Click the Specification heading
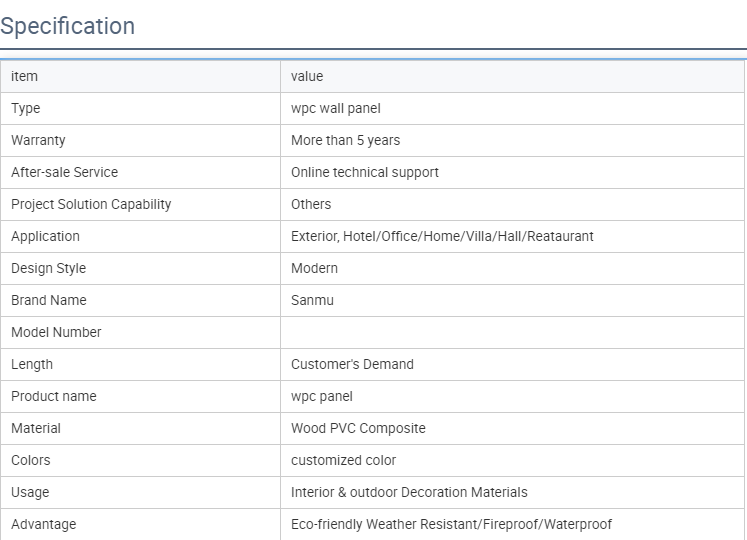Viewport: 747px width, 540px height. coord(68,26)
